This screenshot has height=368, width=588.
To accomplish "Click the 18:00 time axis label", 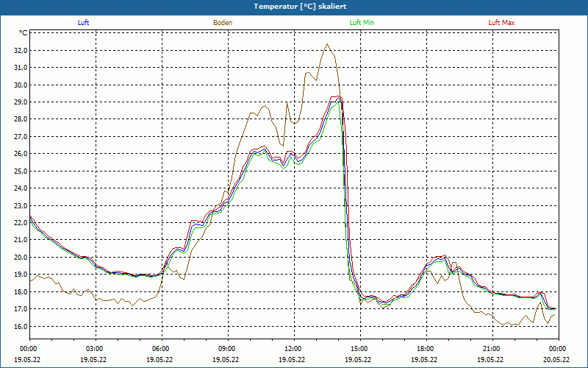I will click(426, 349).
